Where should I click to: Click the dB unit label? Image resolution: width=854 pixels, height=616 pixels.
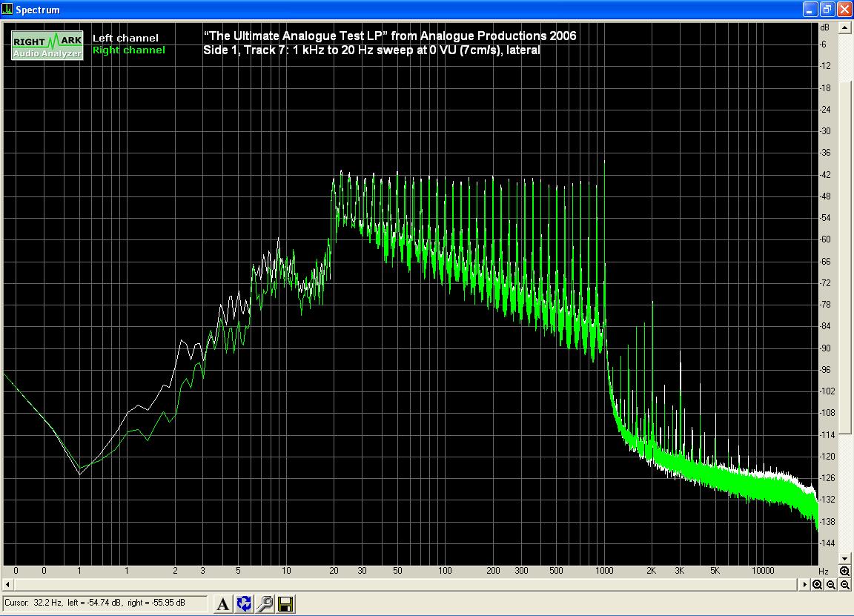click(x=824, y=27)
